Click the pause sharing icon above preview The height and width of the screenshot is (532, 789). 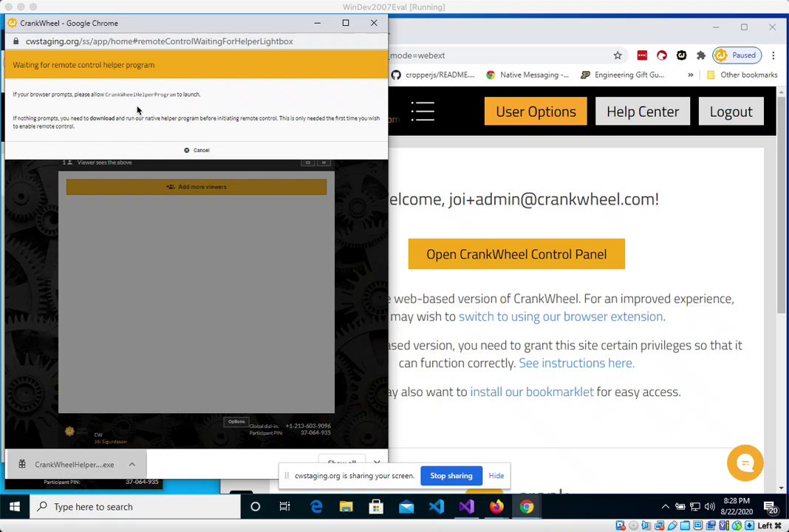324,163
